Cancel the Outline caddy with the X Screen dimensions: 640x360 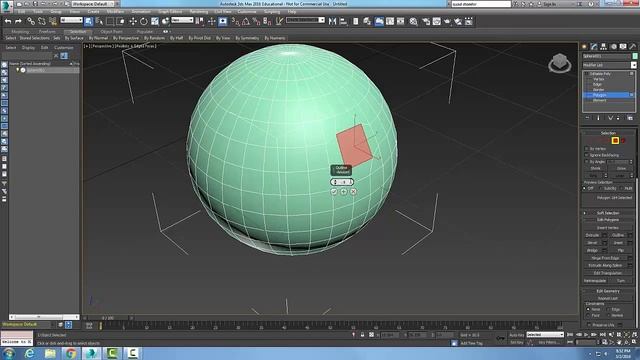click(x=353, y=191)
